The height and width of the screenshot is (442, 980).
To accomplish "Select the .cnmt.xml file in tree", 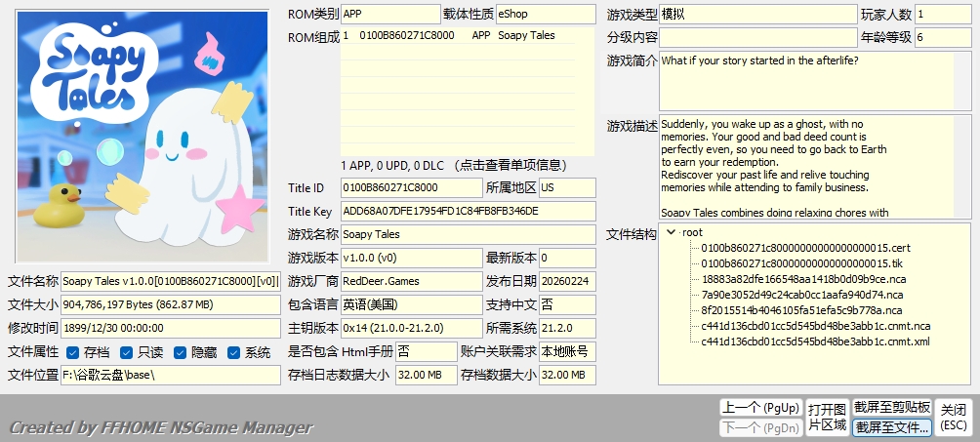I will click(x=815, y=342).
